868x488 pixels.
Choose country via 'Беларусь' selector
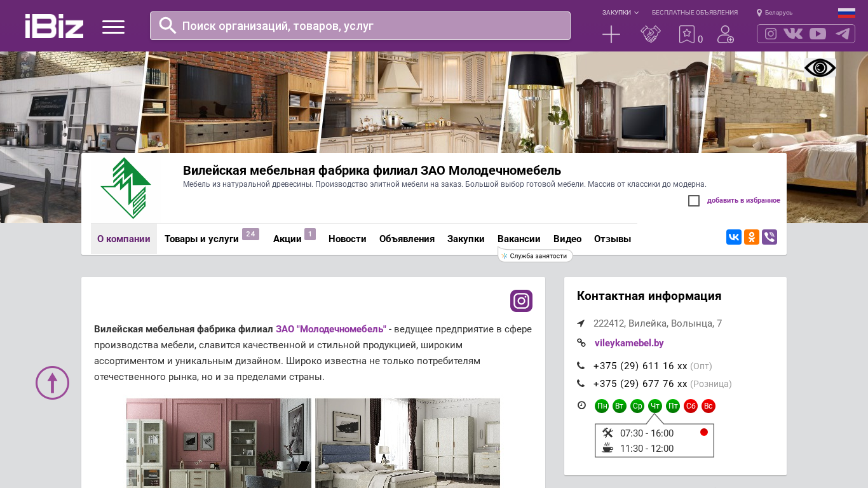coord(775,13)
